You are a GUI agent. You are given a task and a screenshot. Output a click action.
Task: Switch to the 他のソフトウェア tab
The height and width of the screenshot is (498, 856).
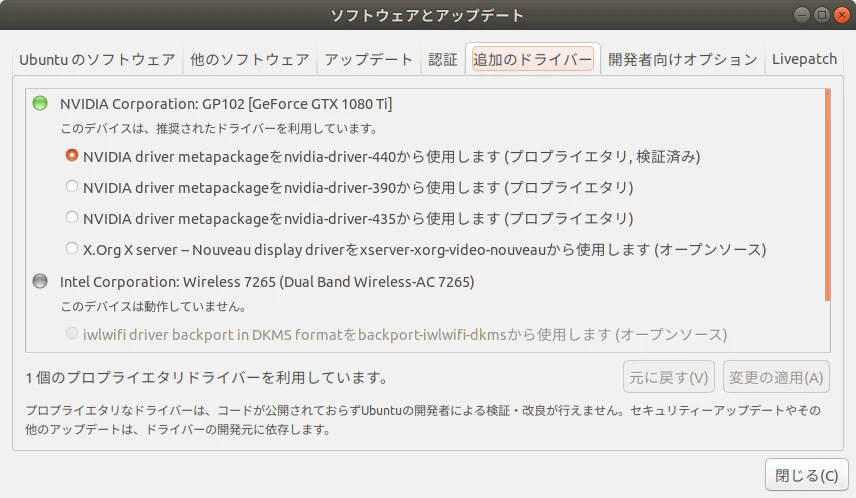(x=249, y=59)
